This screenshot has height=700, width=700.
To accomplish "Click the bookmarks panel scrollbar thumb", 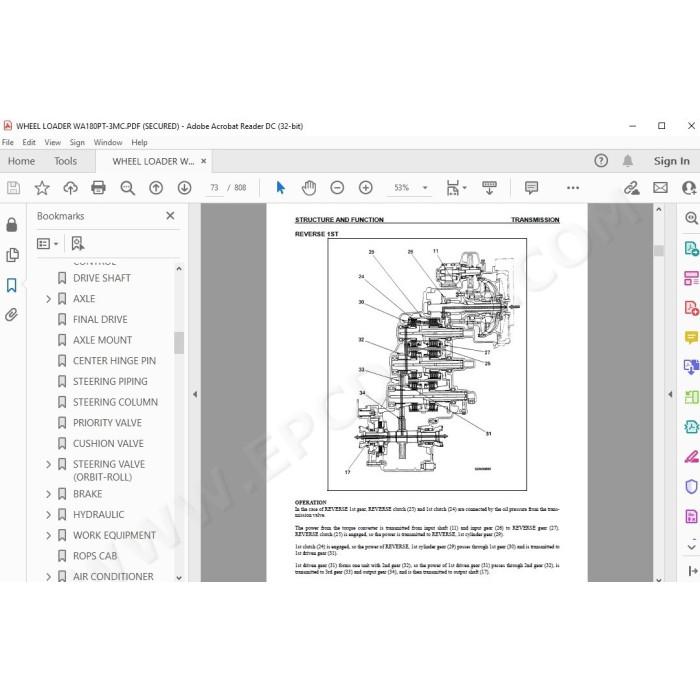I will click(179, 343).
